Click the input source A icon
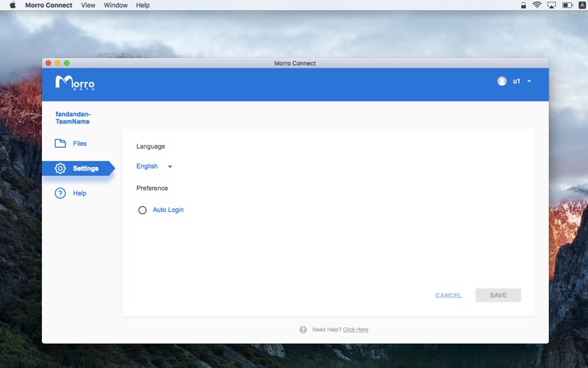This screenshot has height=368, width=588. tap(582, 5)
